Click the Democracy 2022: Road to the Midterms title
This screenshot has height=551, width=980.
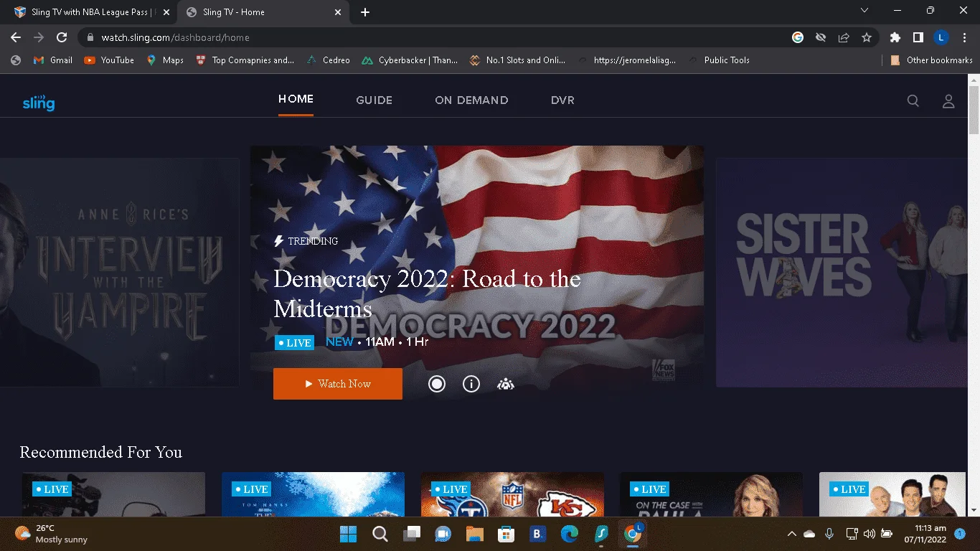click(x=427, y=293)
